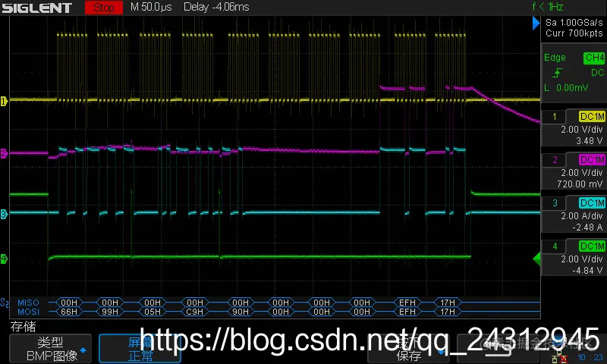The image size is (607, 364).
Task: Open the channel 4 tab
Action: point(554,246)
